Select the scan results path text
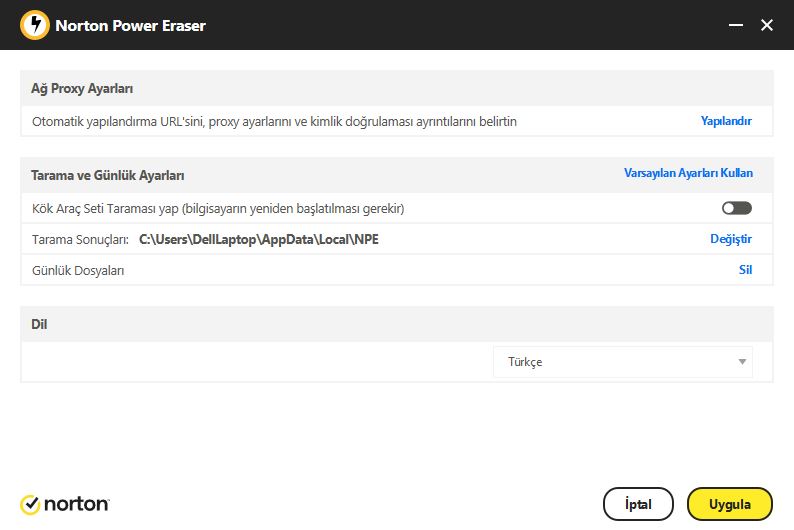This screenshot has width=794, height=530. tap(259, 239)
